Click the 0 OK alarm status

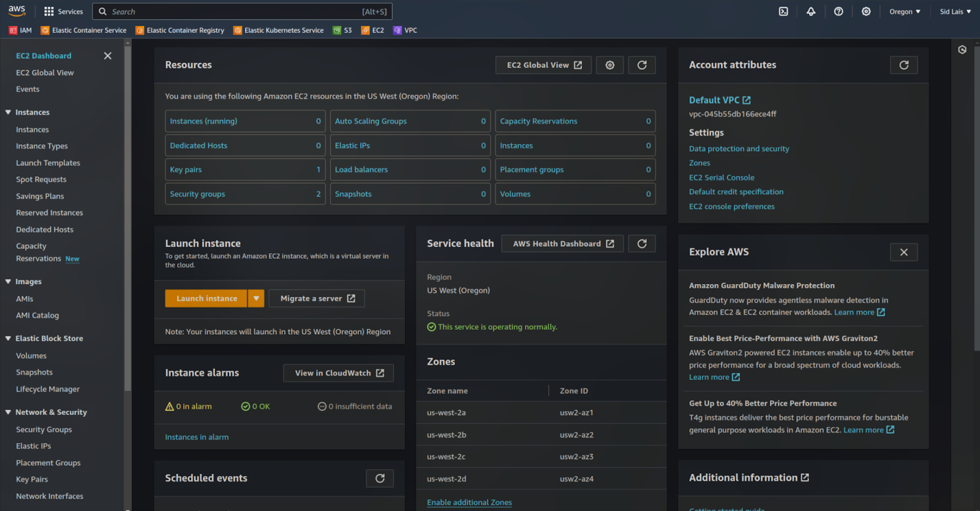tap(255, 406)
